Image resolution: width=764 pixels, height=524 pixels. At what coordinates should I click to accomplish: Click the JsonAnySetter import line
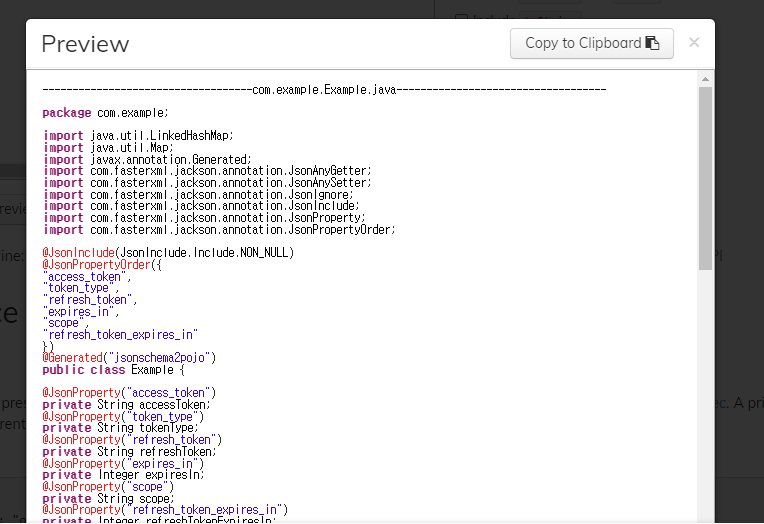coord(207,183)
